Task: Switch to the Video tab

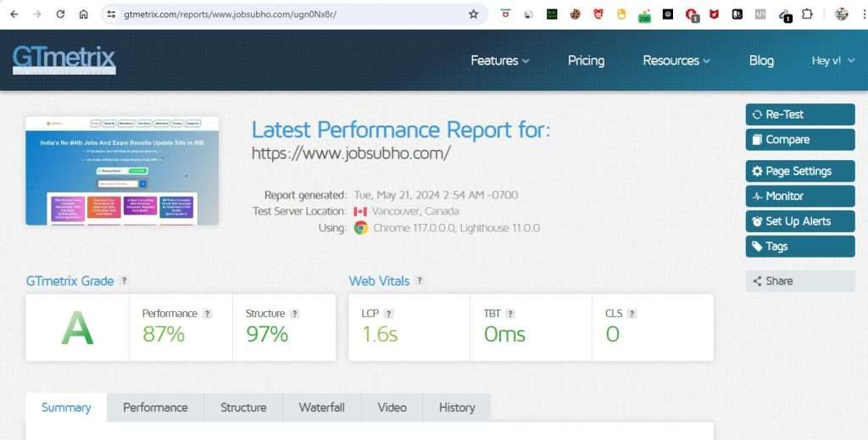Action: pyautogui.click(x=392, y=408)
